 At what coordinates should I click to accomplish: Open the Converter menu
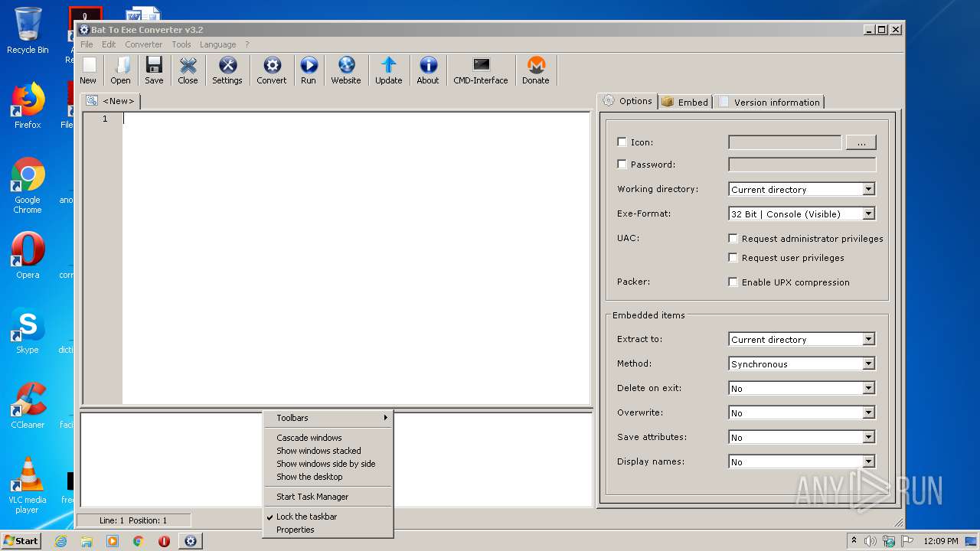point(144,44)
